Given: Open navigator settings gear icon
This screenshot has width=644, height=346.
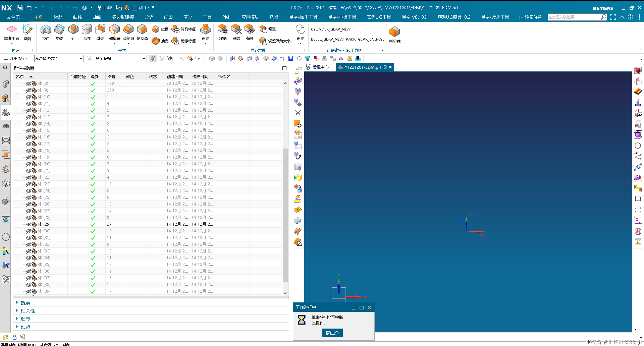Looking at the screenshot, I should pyautogui.click(x=5, y=67).
